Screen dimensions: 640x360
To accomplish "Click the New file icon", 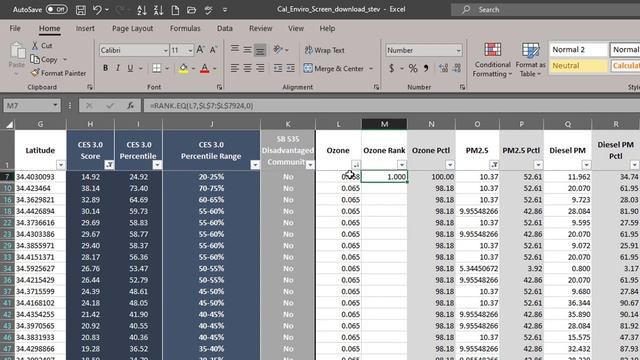I will click(175, 10).
